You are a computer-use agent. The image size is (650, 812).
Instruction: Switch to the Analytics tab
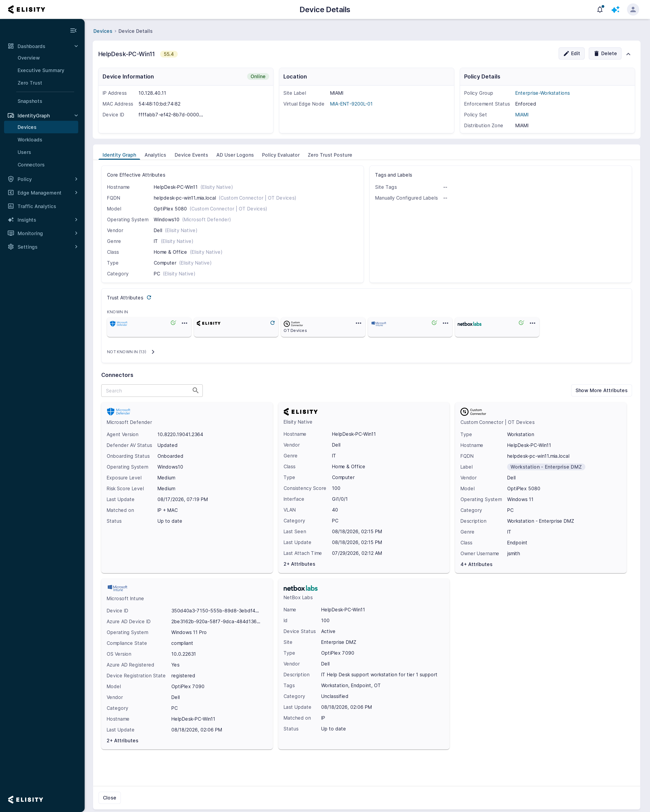click(155, 155)
